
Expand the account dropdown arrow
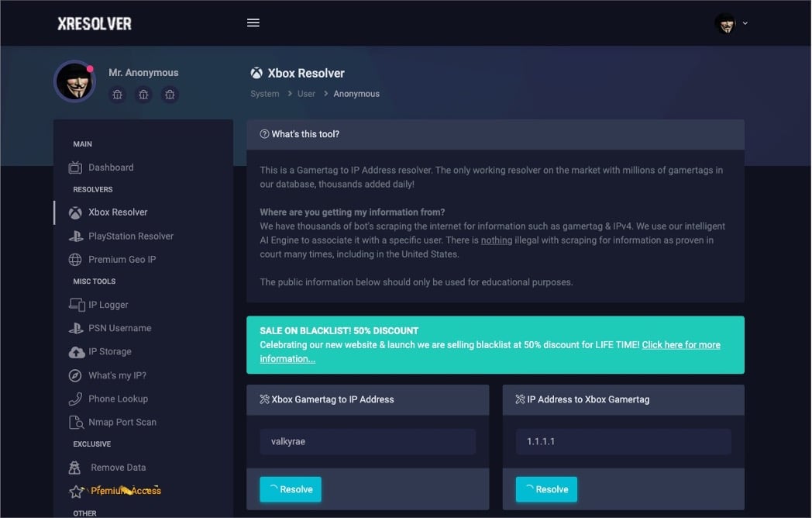pos(745,23)
